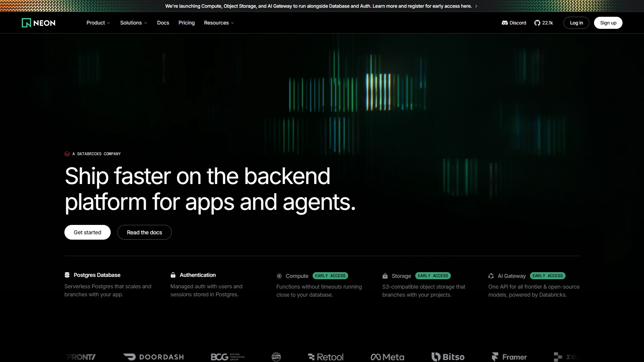Click 'Managed auth with users' description
Viewport: 644px width, 362px height.
[206, 290]
